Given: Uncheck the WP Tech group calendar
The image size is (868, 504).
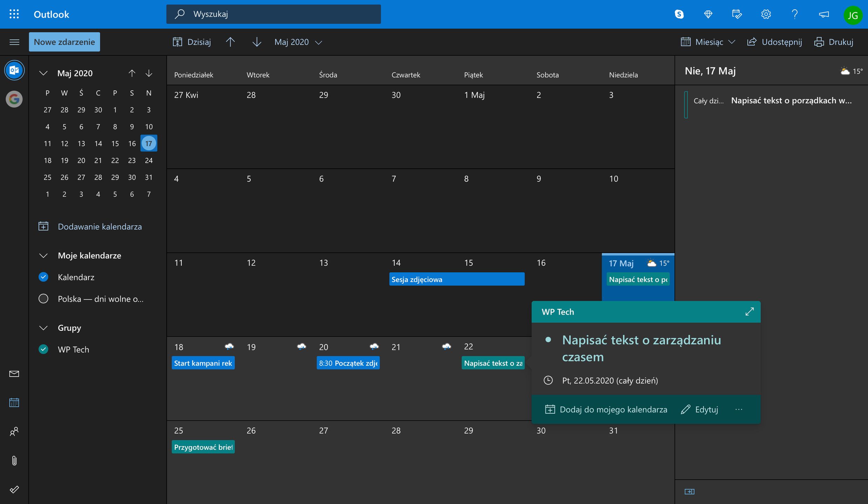Looking at the screenshot, I should [x=43, y=349].
